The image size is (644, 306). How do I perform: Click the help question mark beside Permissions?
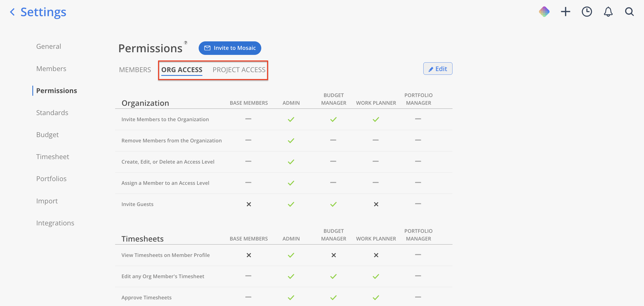(186, 43)
